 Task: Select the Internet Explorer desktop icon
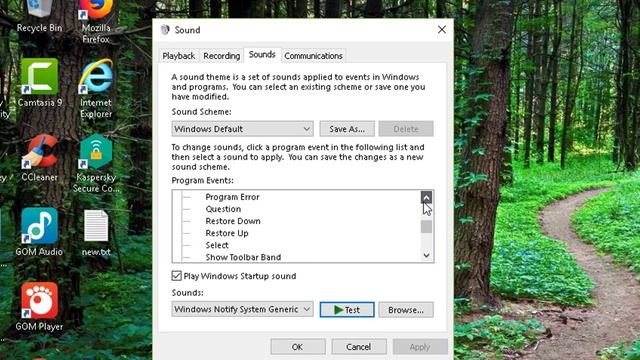[96, 89]
